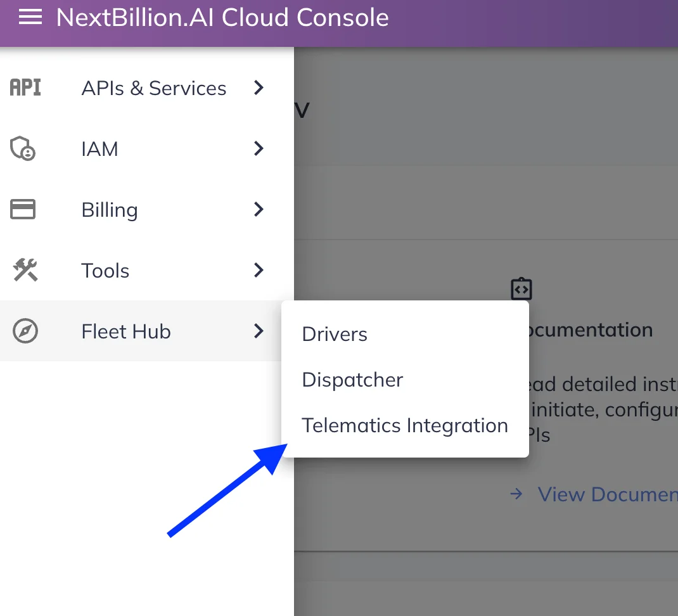Click the Fleet Hub compass icon

tap(25, 331)
